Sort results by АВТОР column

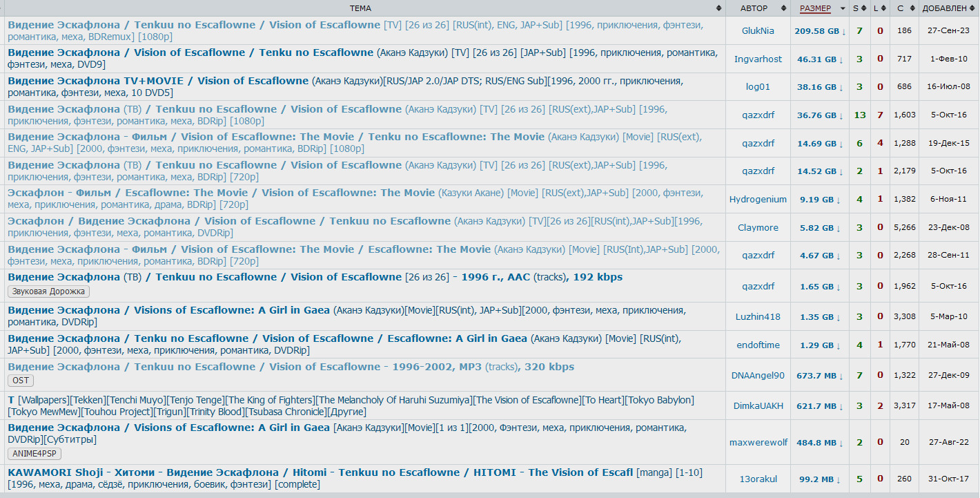(754, 8)
